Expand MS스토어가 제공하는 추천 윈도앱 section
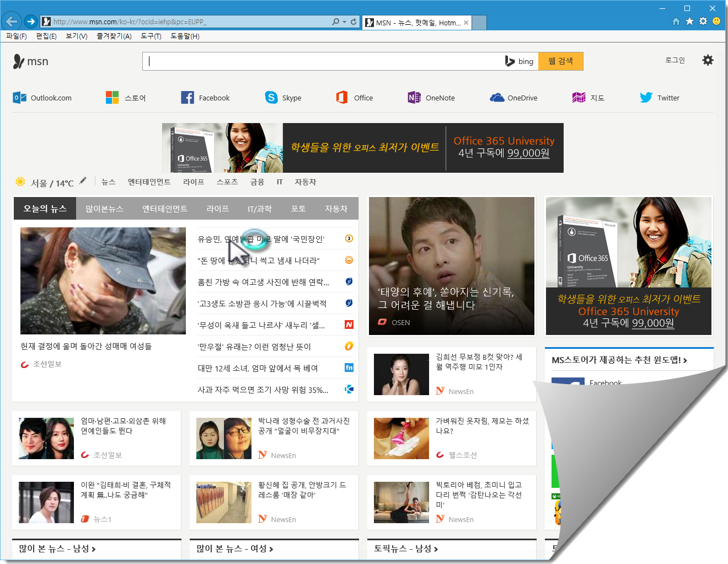Screen dimensions: 728x564 619,360
